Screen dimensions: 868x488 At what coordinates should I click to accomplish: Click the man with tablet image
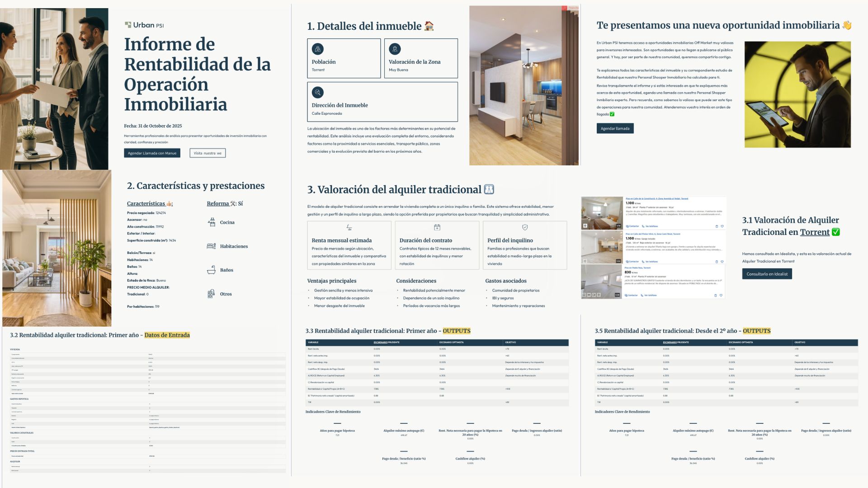pyautogui.click(x=797, y=94)
